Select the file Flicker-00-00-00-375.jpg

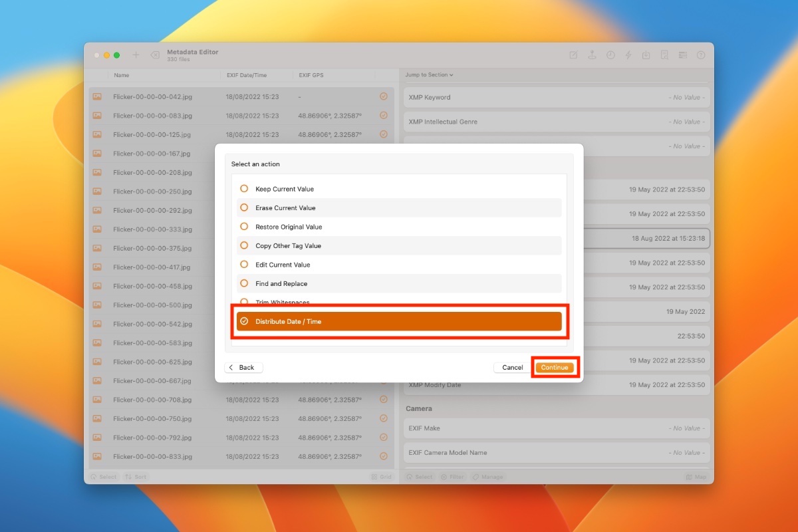click(152, 248)
